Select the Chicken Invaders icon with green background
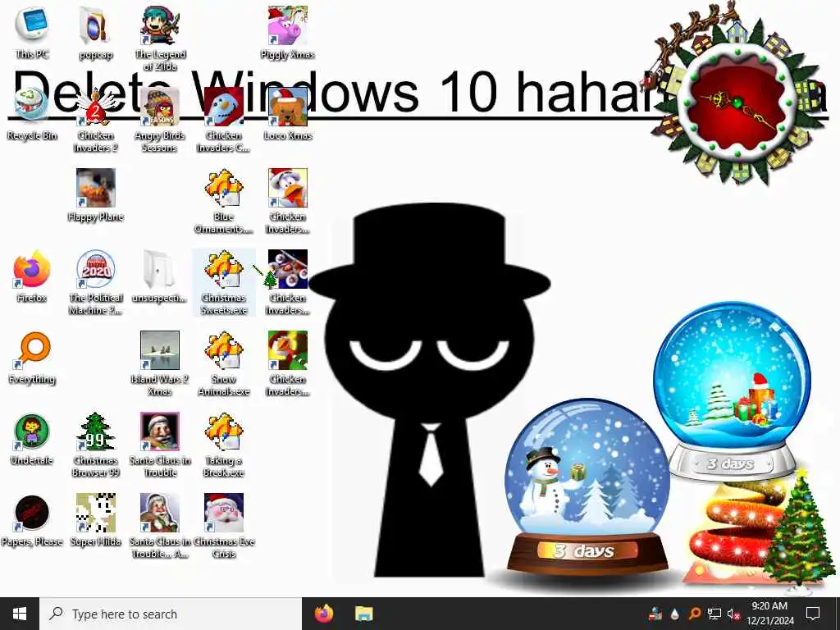The image size is (840, 630). pyautogui.click(x=288, y=363)
